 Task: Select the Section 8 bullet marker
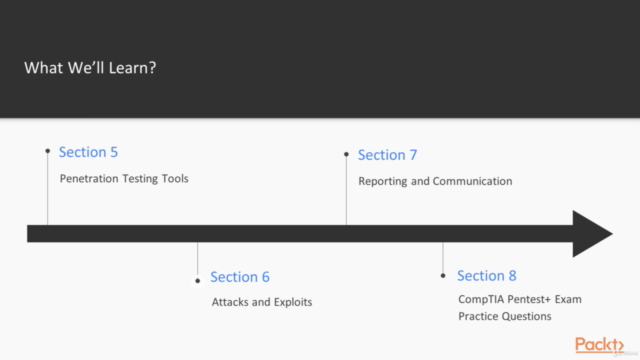pos(443,276)
